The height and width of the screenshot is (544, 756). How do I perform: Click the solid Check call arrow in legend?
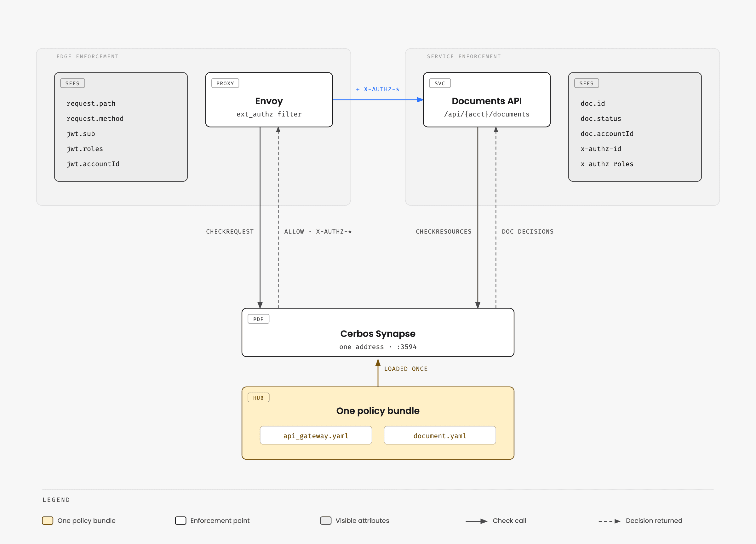[x=476, y=521]
